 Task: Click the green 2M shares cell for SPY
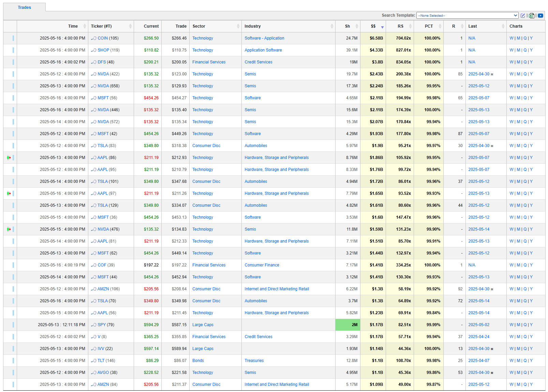[348, 325]
